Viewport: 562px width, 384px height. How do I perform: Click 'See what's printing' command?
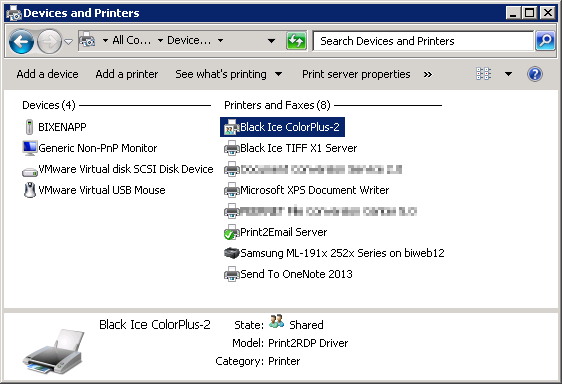[x=221, y=74]
